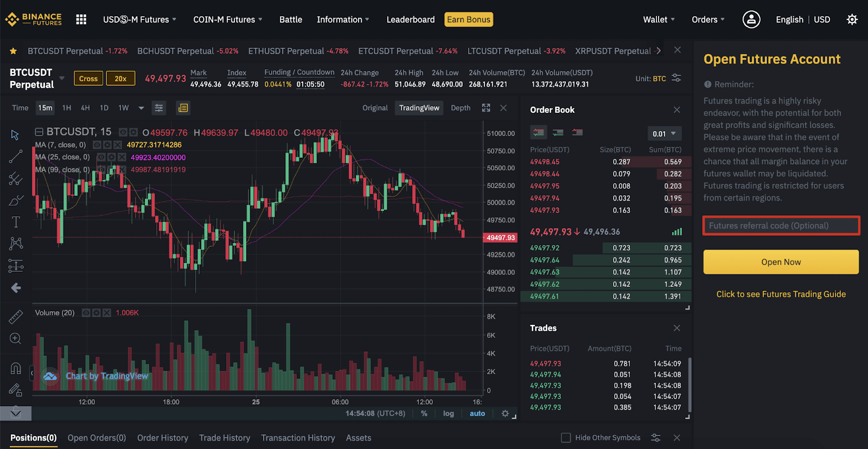This screenshot has width=868, height=449.
Task: Open chart properties gear icon
Action: (505, 413)
